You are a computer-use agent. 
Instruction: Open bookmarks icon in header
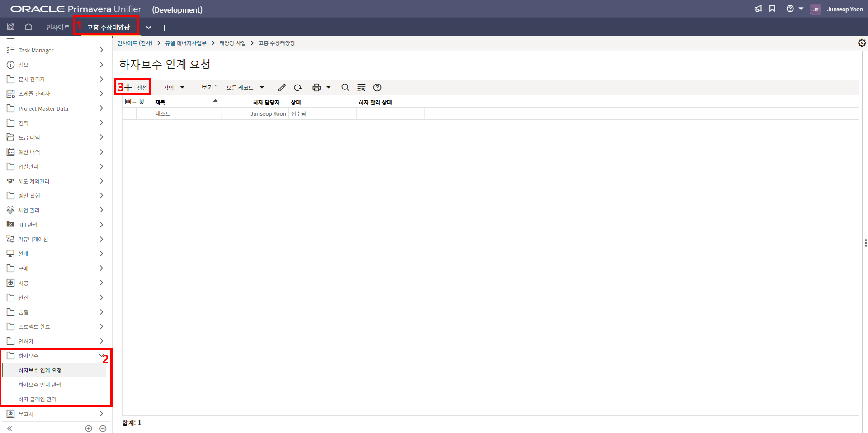[x=772, y=9]
